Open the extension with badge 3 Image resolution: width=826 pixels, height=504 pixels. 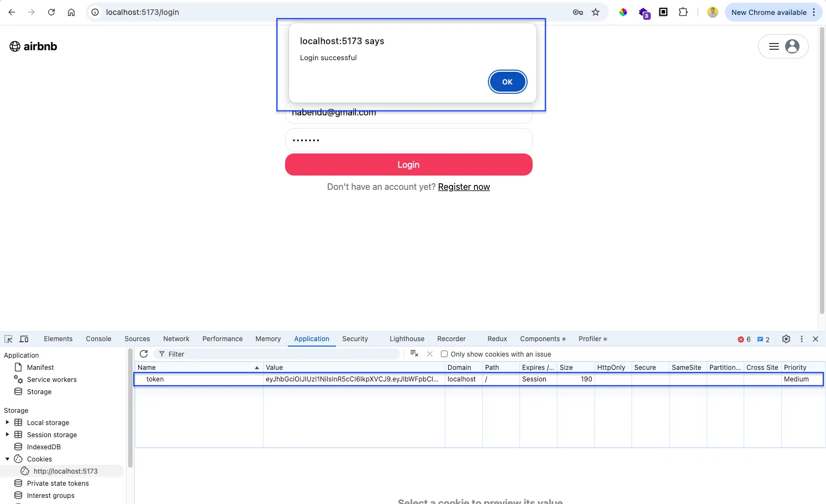644,13
